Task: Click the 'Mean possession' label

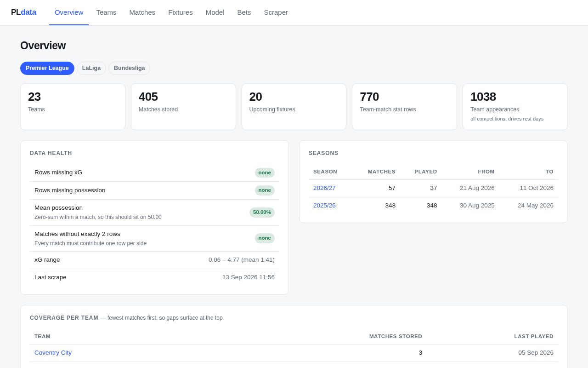Action: coord(58,208)
